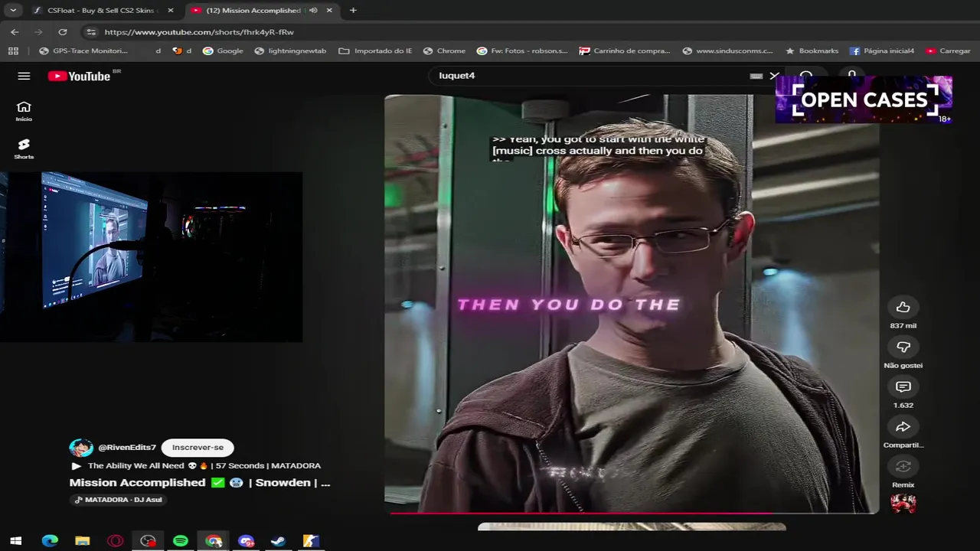Open the www.sindusconms.c... bookmark

tap(727, 51)
